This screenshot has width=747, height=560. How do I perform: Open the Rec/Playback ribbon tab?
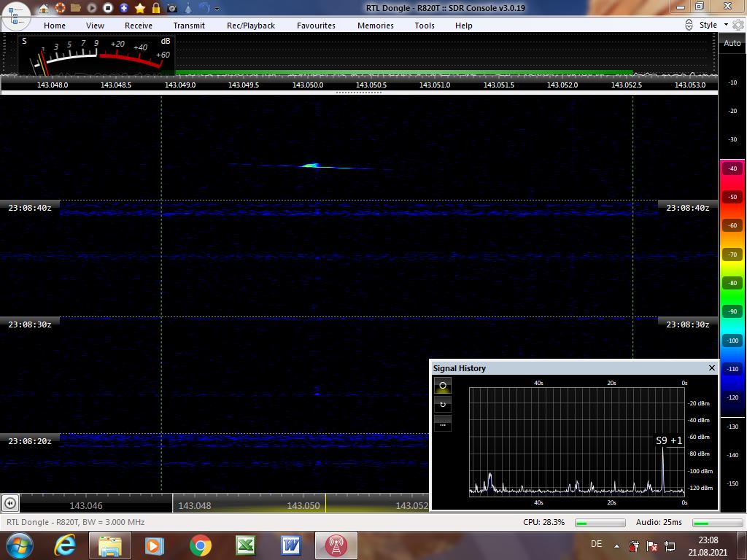(x=251, y=26)
